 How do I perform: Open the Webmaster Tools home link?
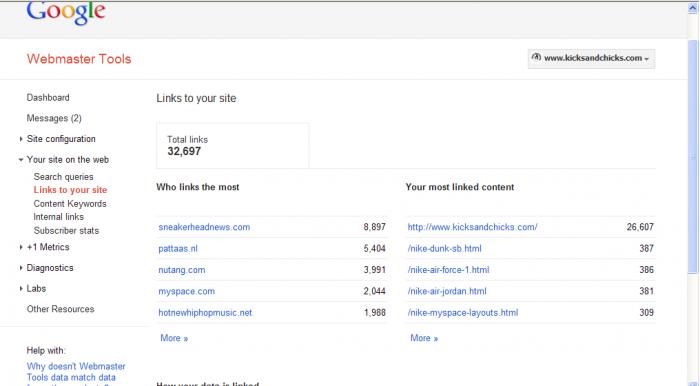tap(79, 59)
